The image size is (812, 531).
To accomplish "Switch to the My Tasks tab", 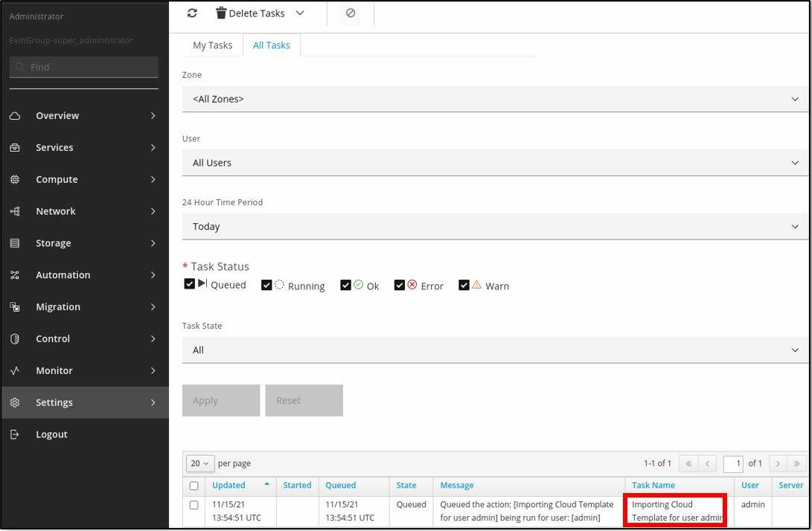I will [x=212, y=45].
